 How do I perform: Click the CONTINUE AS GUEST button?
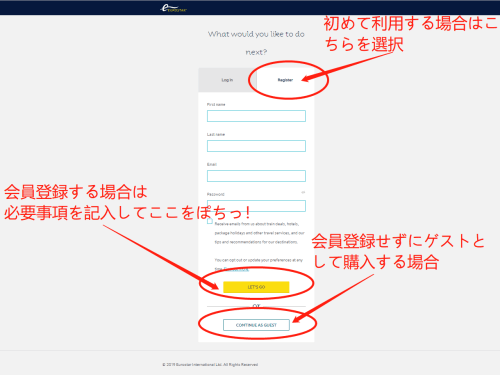click(256, 325)
